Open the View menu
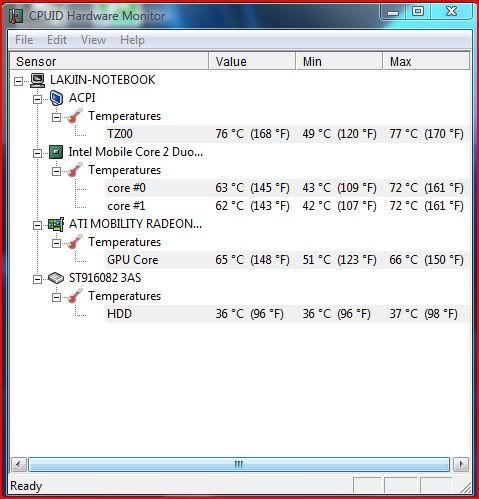The height and width of the screenshot is (499, 479). pyautogui.click(x=93, y=40)
